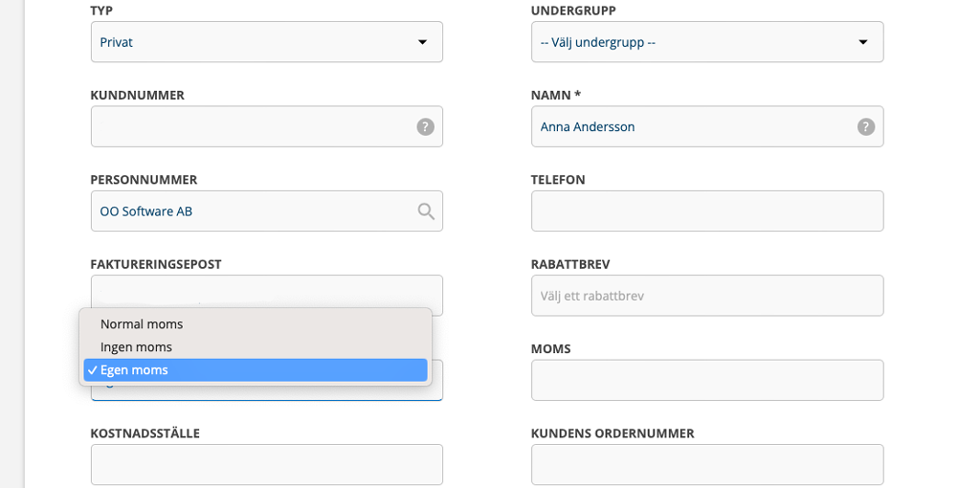
Task: Click the Personnummer field containing 'OO Software AB'
Action: 249,211
